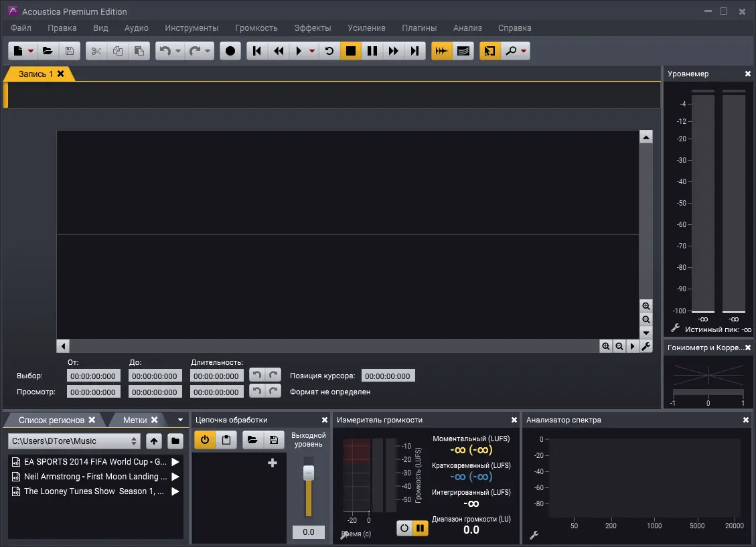Open the zoom tool dropdown arrow
The image size is (756, 547).
pos(524,51)
